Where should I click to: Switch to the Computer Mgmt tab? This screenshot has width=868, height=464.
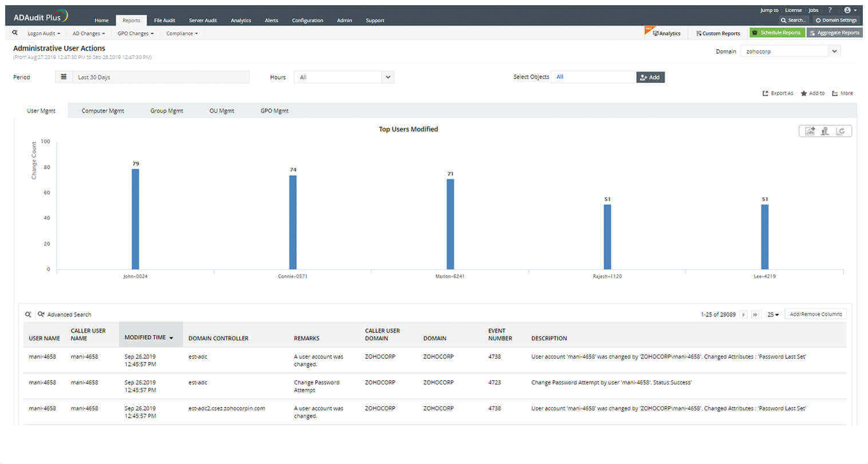click(102, 110)
